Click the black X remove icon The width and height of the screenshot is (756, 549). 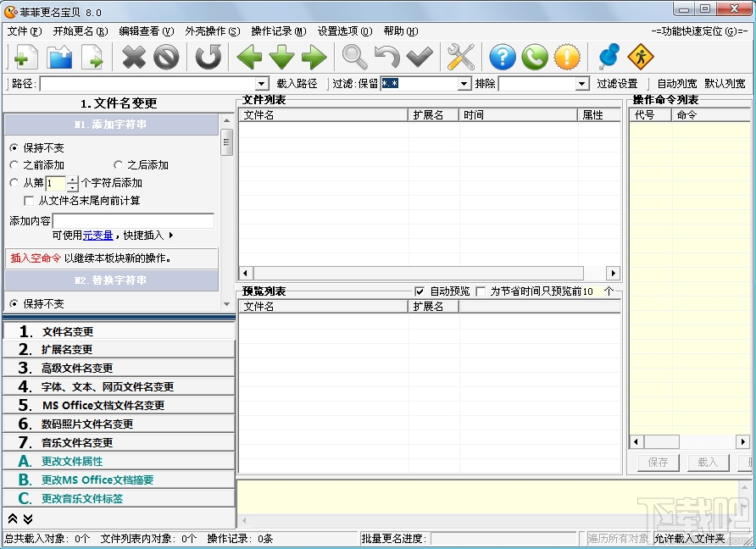tap(134, 57)
